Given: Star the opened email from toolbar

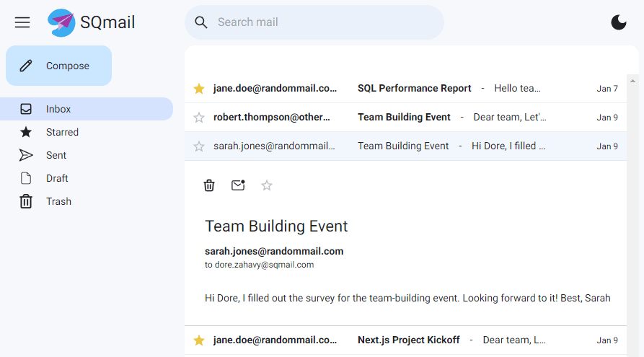Looking at the screenshot, I should point(267,185).
